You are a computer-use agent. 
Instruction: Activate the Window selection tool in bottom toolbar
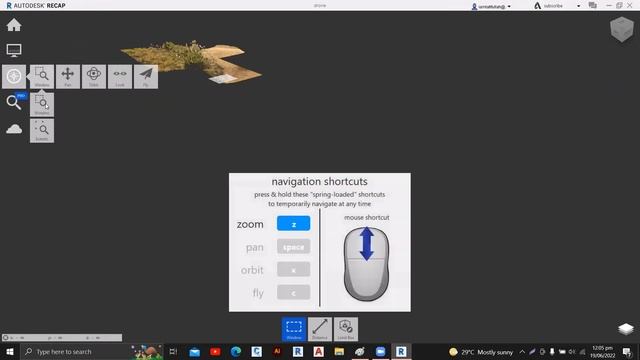tap(294, 329)
